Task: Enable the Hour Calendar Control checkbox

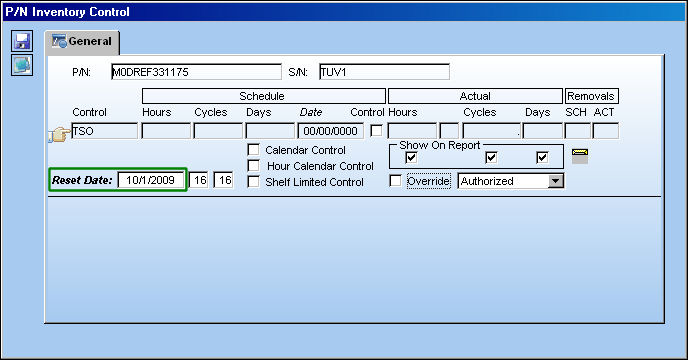Action: 253,166
